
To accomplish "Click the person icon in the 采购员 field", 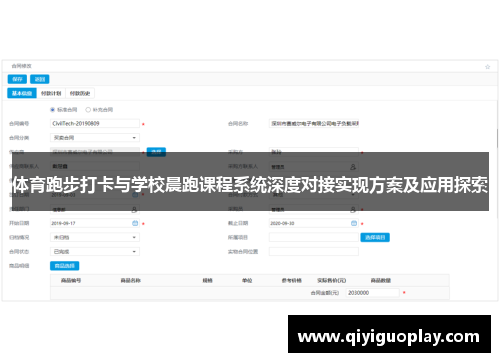I will (353, 209).
